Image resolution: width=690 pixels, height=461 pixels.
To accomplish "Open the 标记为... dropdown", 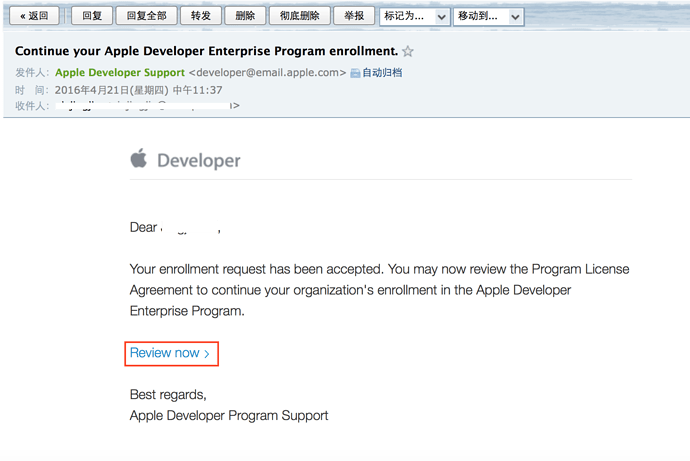I will 415,17.
